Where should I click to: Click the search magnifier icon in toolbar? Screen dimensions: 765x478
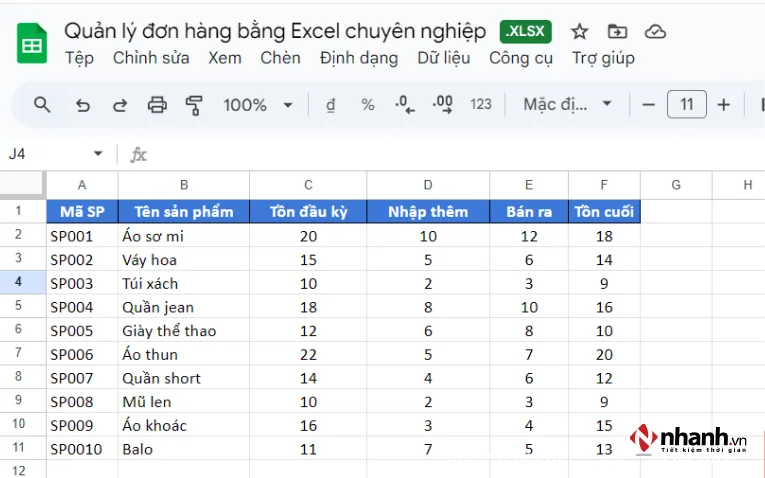point(42,105)
